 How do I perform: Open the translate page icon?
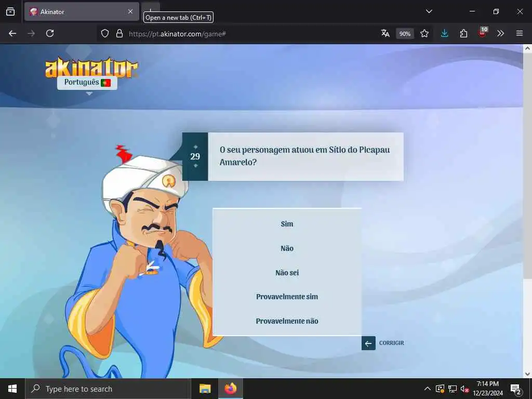click(385, 33)
